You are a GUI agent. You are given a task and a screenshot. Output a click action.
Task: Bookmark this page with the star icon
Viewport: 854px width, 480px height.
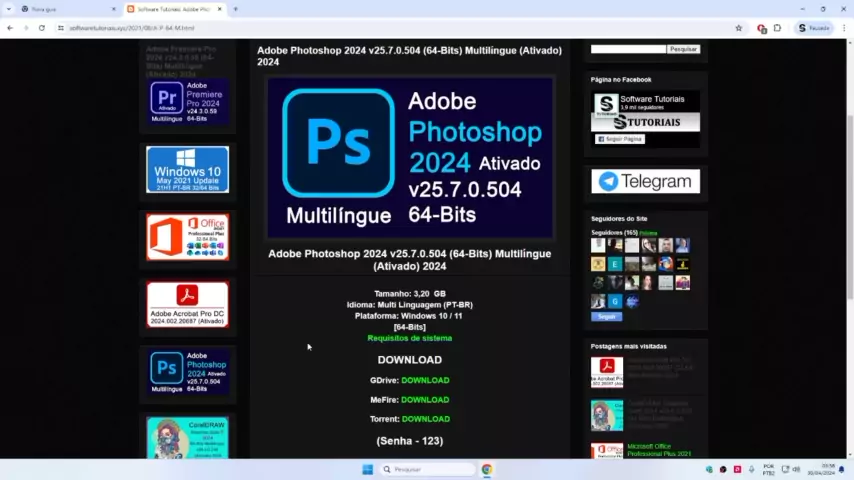(739, 28)
